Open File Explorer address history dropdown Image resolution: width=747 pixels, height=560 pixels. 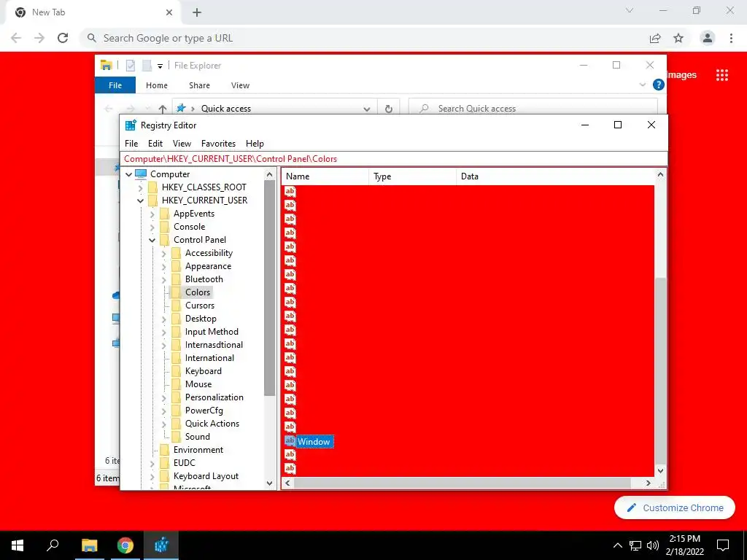pos(366,109)
